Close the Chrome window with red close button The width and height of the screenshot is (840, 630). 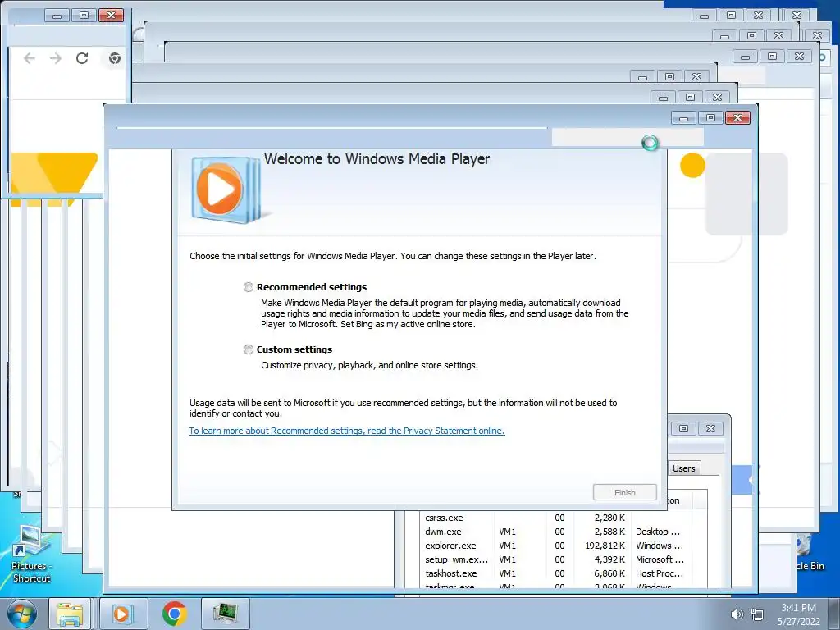[x=111, y=15]
